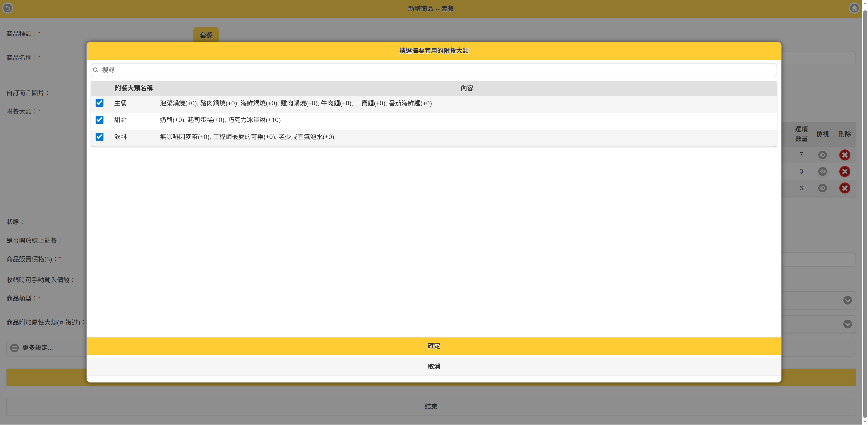Click the back arrow icon in header
This screenshot has width=868, height=425.
[8, 8]
